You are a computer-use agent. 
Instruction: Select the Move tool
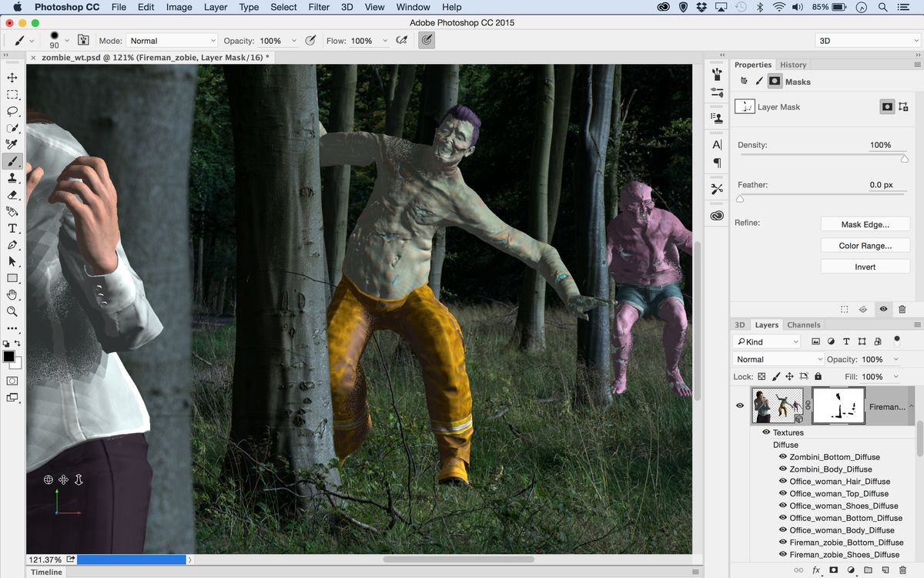(x=12, y=77)
